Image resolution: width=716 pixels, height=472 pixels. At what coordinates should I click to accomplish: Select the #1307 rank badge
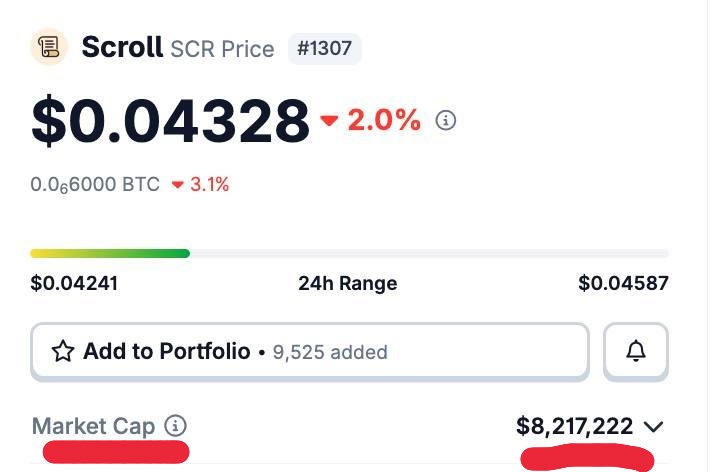[x=325, y=48]
